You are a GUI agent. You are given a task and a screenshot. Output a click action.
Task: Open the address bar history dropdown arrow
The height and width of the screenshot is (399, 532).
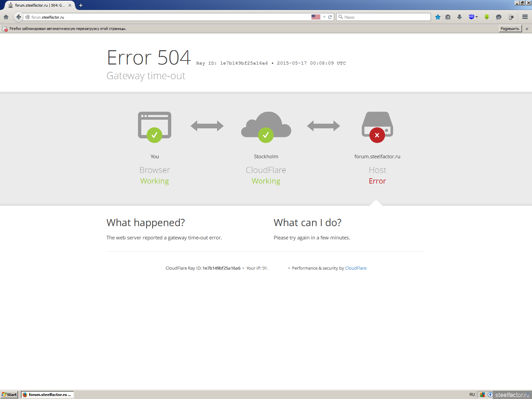point(324,17)
